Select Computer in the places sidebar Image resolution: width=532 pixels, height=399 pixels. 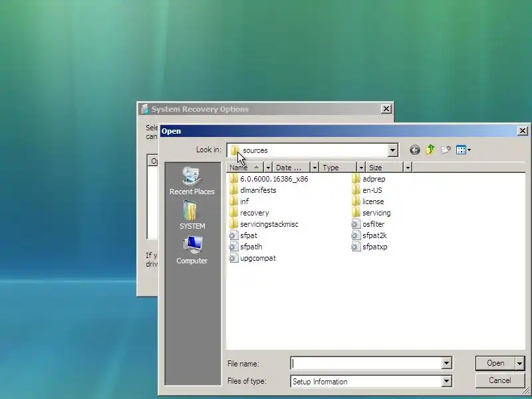192,250
